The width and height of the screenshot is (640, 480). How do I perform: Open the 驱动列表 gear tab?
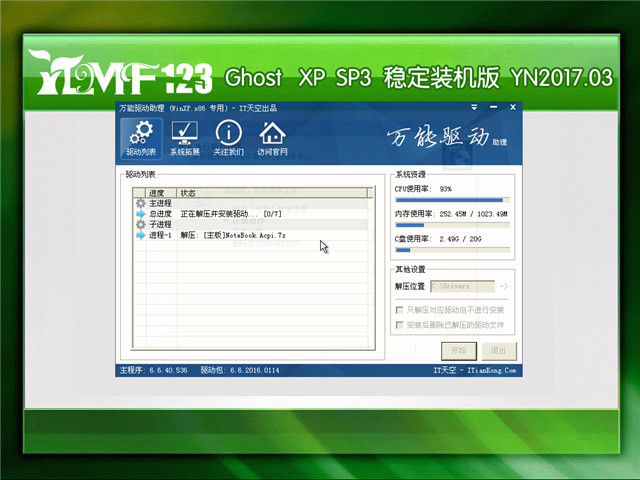[141, 139]
